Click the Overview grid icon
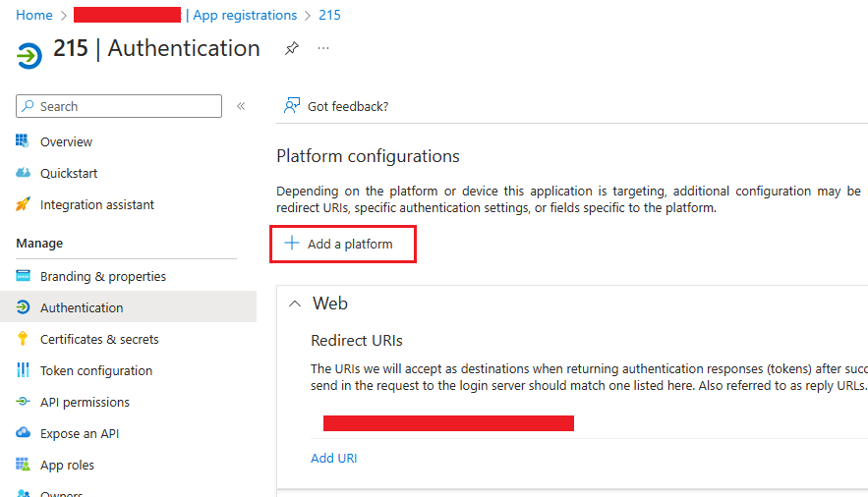Viewport: 868px width, 497px height. [x=24, y=141]
